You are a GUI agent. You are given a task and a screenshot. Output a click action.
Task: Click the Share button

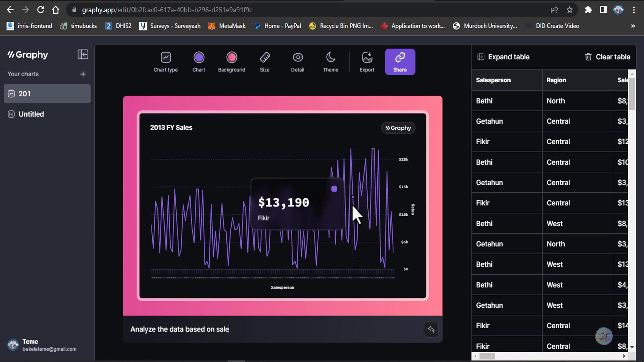[400, 62]
